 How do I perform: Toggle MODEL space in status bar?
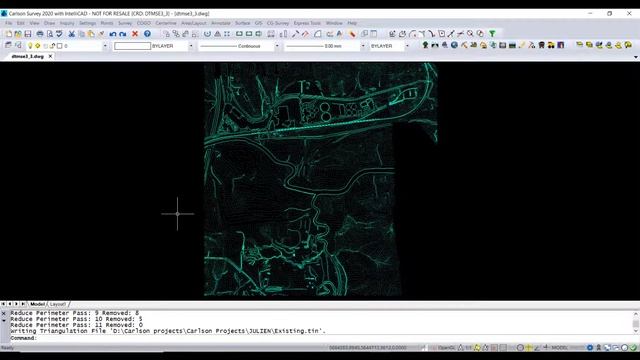[560, 348]
